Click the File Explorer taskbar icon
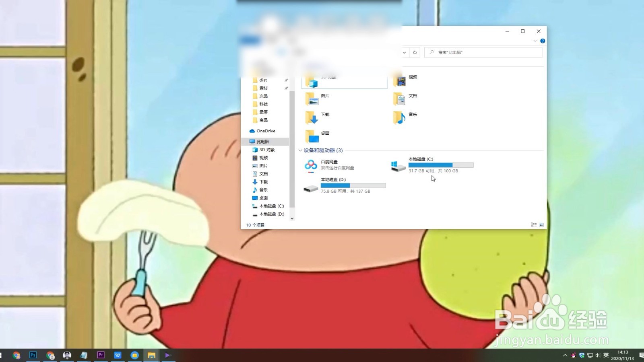 click(x=151, y=355)
